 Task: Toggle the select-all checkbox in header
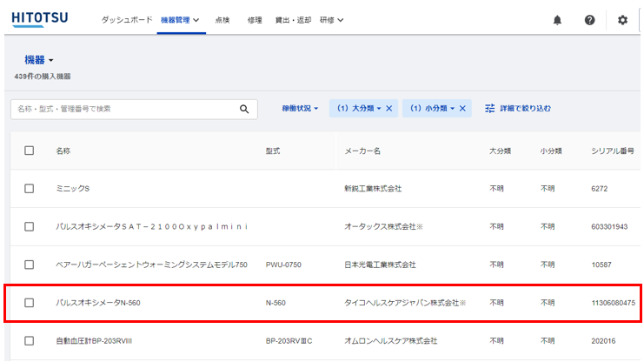click(x=30, y=151)
